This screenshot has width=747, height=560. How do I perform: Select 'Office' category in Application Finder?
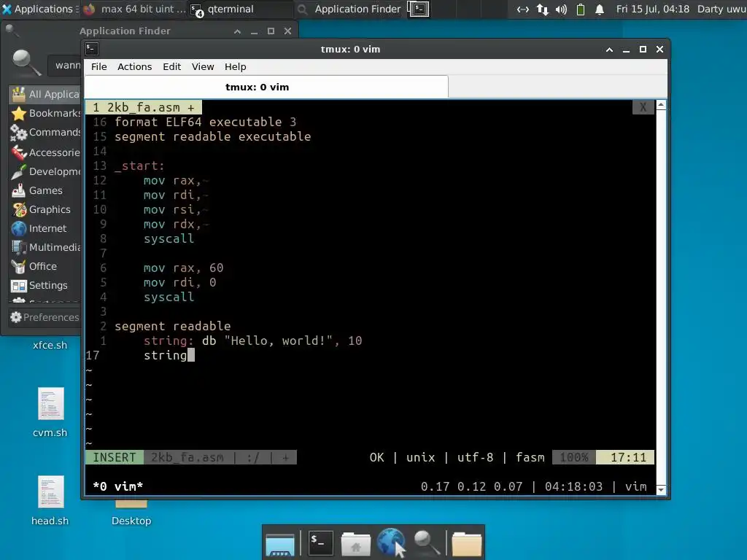tap(44, 267)
